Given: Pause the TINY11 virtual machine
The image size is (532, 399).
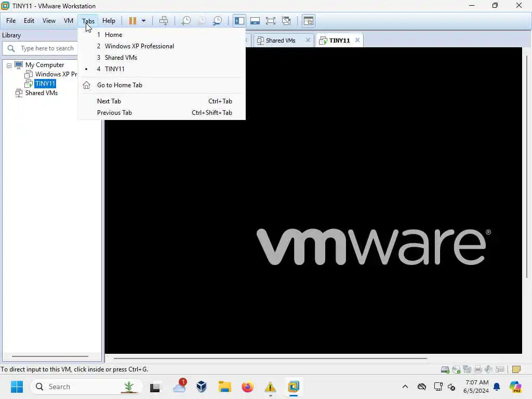Looking at the screenshot, I should (x=132, y=21).
